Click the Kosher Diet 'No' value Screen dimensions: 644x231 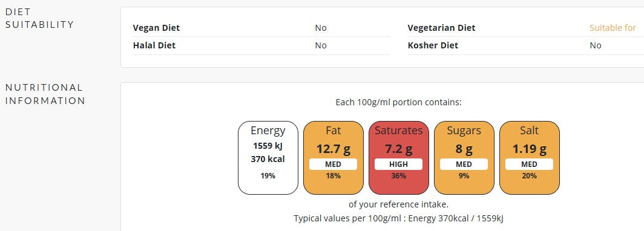(596, 45)
